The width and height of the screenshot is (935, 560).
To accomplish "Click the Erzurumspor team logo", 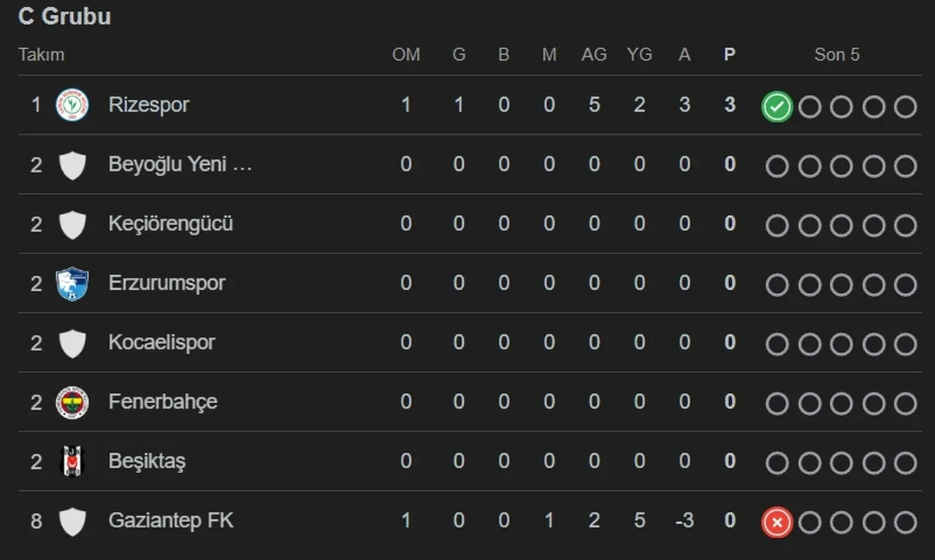I will [x=72, y=283].
